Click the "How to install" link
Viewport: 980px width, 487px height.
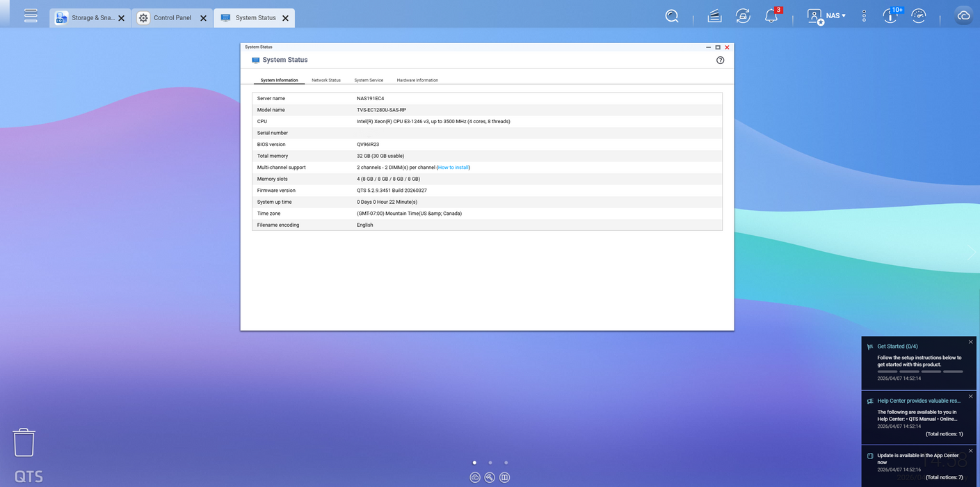coord(453,168)
